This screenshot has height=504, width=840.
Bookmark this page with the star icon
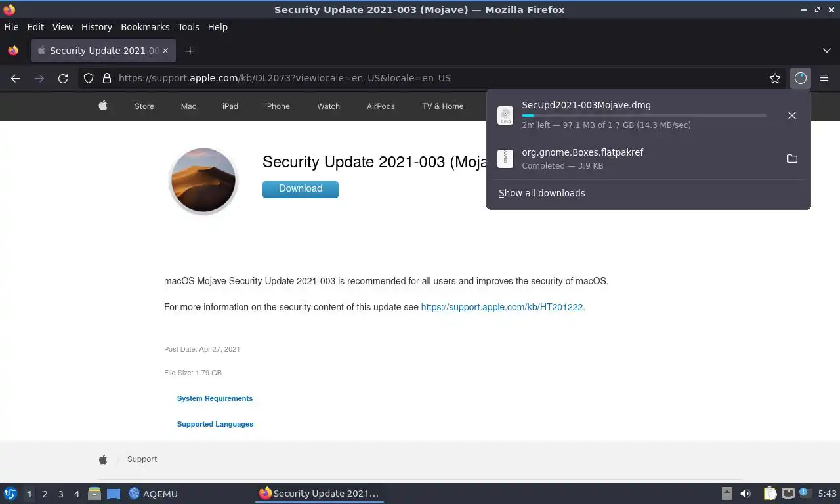pos(775,78)
